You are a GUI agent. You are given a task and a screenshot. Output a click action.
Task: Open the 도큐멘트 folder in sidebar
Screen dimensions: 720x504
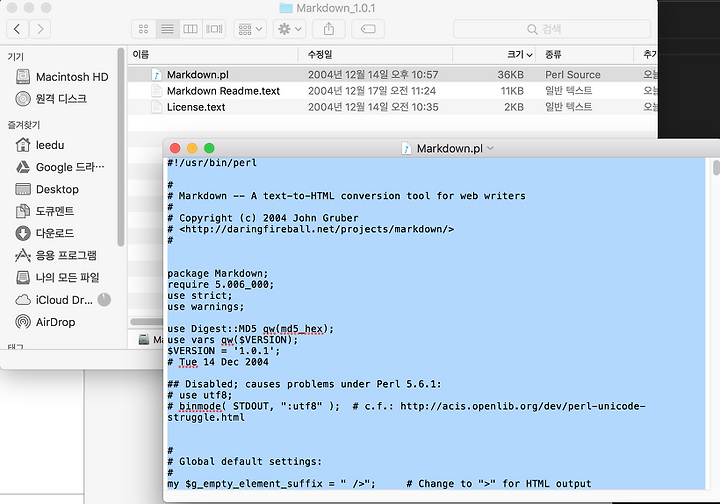pos(45,211)
